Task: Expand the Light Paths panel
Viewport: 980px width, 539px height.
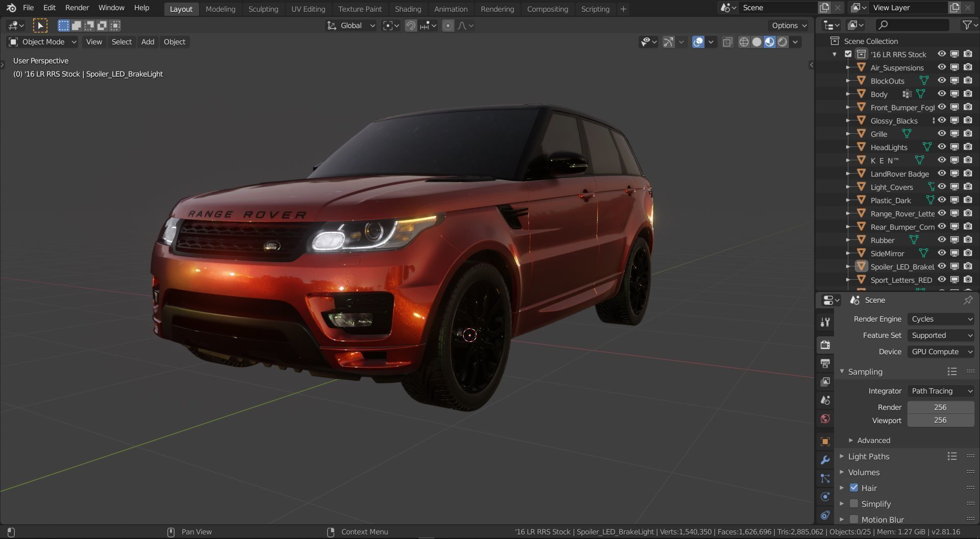Action: [x=868, y=456]
